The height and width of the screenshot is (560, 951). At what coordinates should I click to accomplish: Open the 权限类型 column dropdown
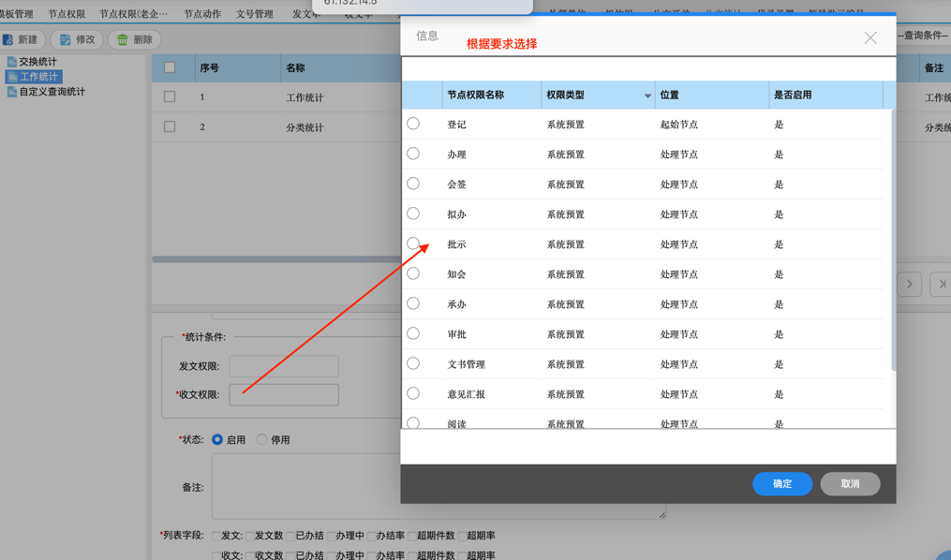click(x=646, y=96)
